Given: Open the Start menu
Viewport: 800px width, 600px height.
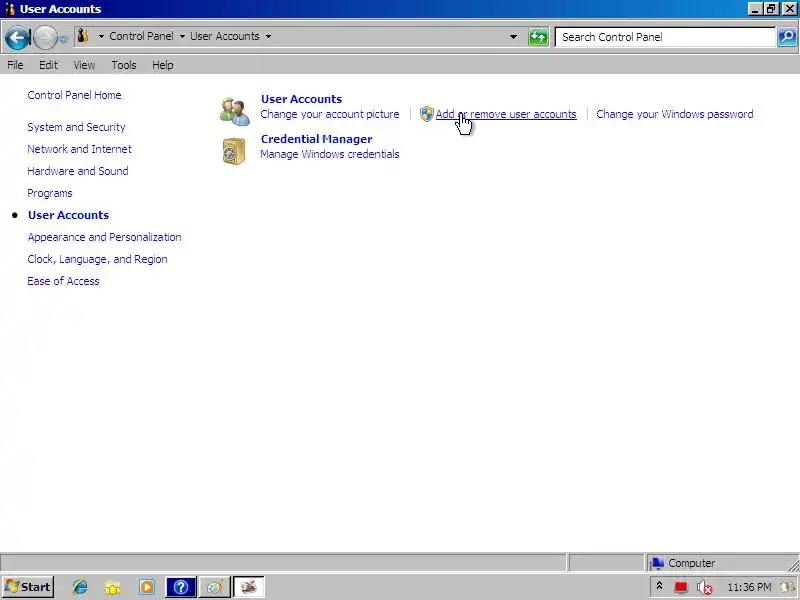Looking at the screenshot, I should click(28, 587).
